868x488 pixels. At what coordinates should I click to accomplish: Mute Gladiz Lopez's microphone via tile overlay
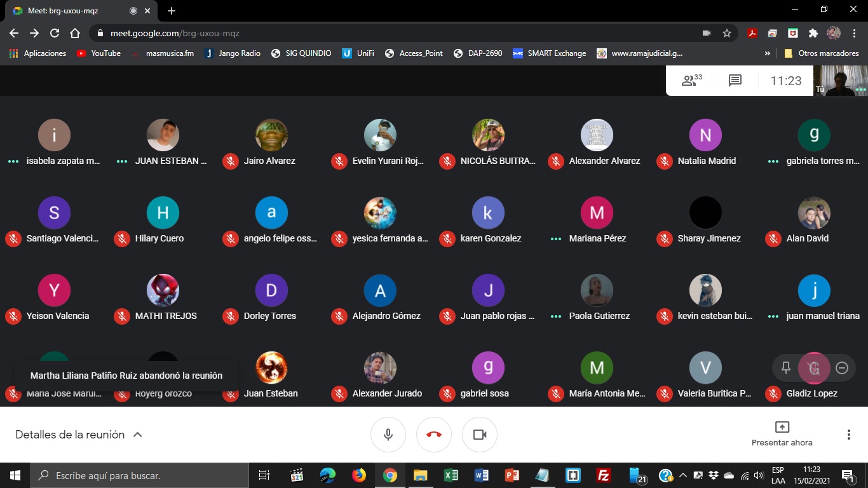coord(814,368)
